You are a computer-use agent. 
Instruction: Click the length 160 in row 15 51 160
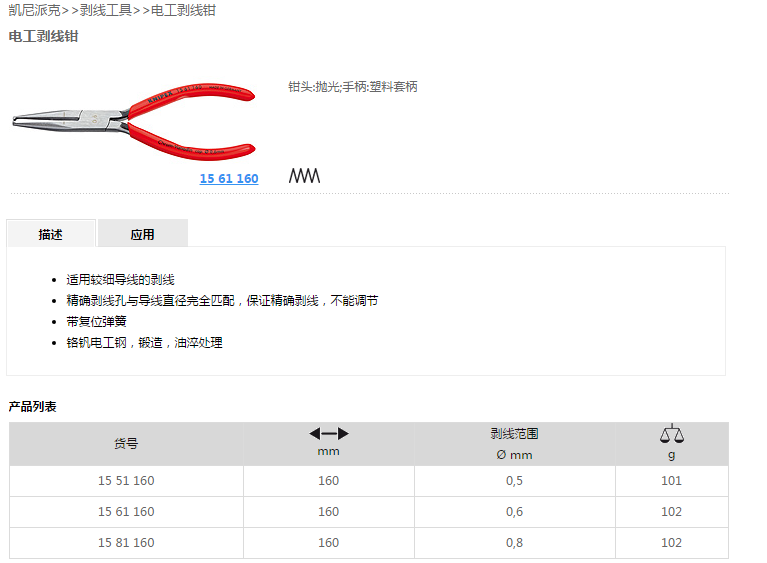point(329,481)
